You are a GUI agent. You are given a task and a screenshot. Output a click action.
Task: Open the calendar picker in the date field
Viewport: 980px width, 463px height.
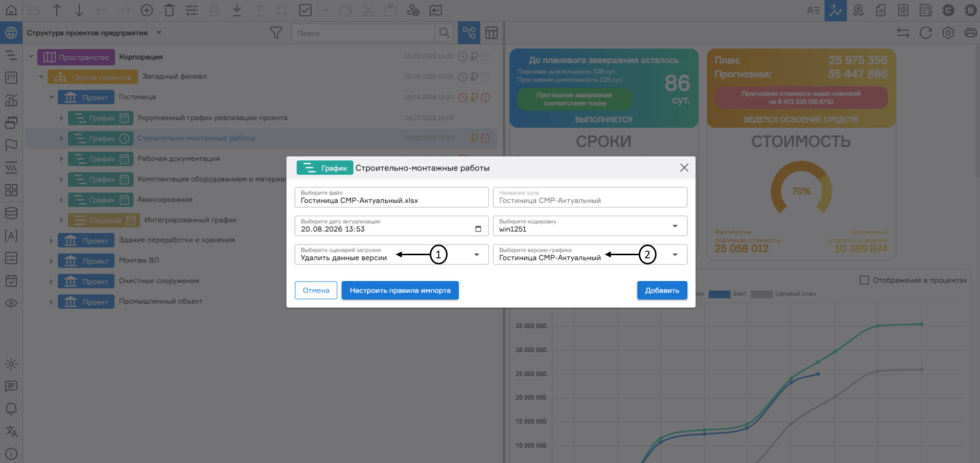[478, 229]
